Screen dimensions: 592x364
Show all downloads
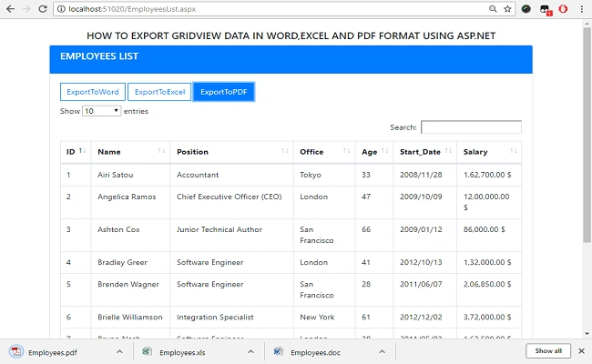(548, 350)
